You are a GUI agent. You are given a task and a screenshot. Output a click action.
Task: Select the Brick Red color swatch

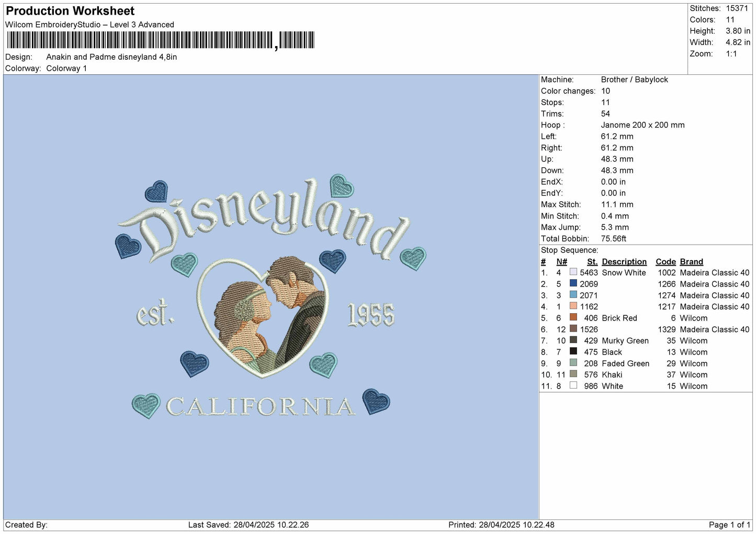tap(573, 317)
